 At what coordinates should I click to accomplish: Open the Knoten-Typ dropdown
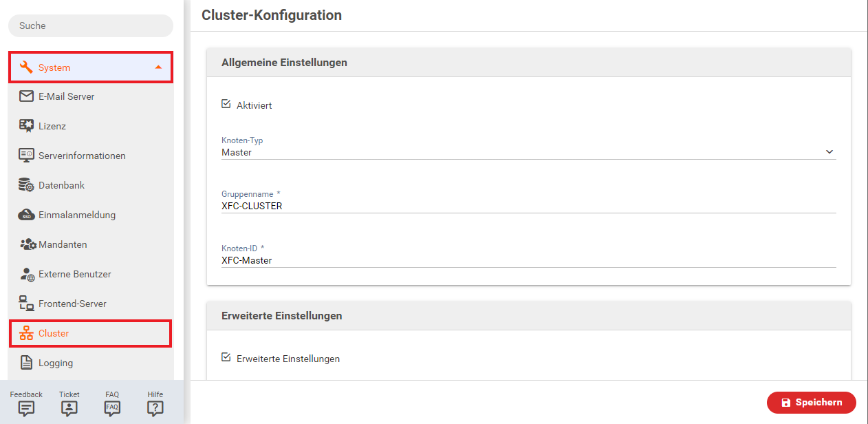pos(528,152)
